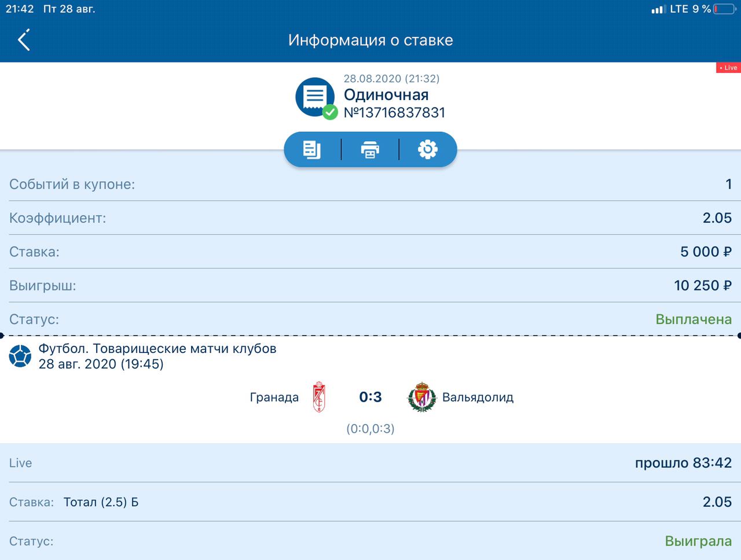741x560 pixels.
Task: Tap the 'Коэффициент:' label
Action: pos(58,218)
